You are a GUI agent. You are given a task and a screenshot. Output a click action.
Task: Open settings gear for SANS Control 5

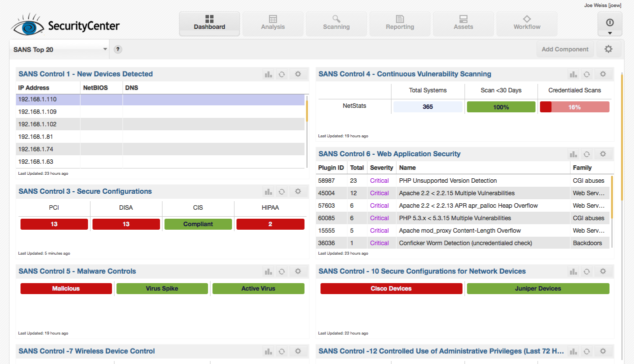pos(298,271)
